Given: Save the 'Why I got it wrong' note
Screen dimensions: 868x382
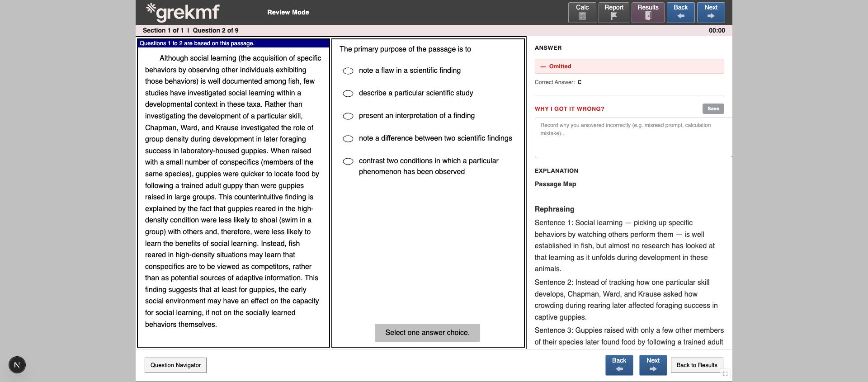Looking at the screenshot, I should pos(713,108).
